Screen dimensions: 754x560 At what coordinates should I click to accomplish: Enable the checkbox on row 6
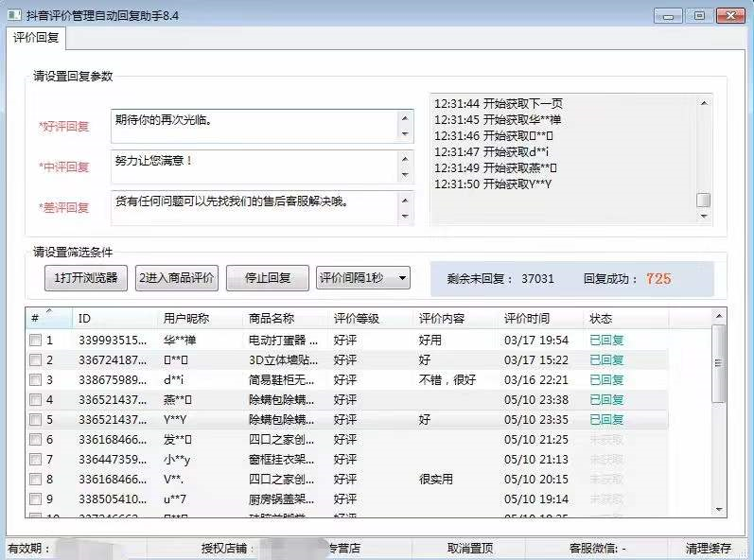35,439
